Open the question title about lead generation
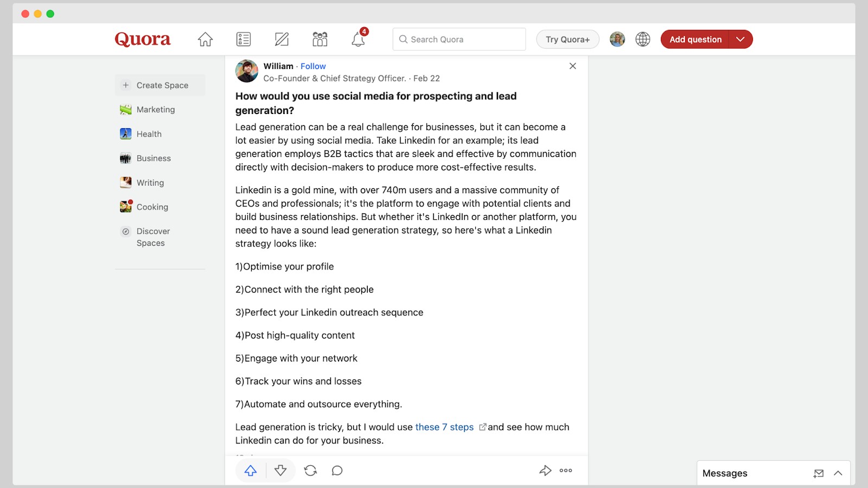Image resolution: width=868 pixels, height=488 pixels. 375,103
